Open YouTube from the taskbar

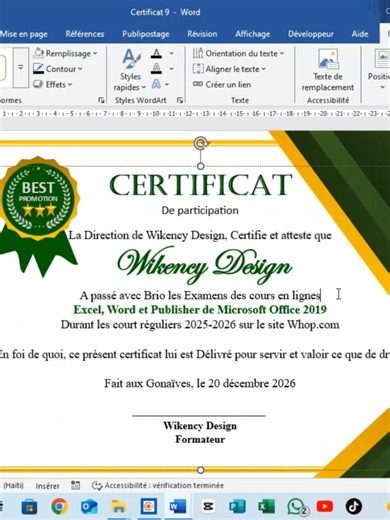point(325,507)
